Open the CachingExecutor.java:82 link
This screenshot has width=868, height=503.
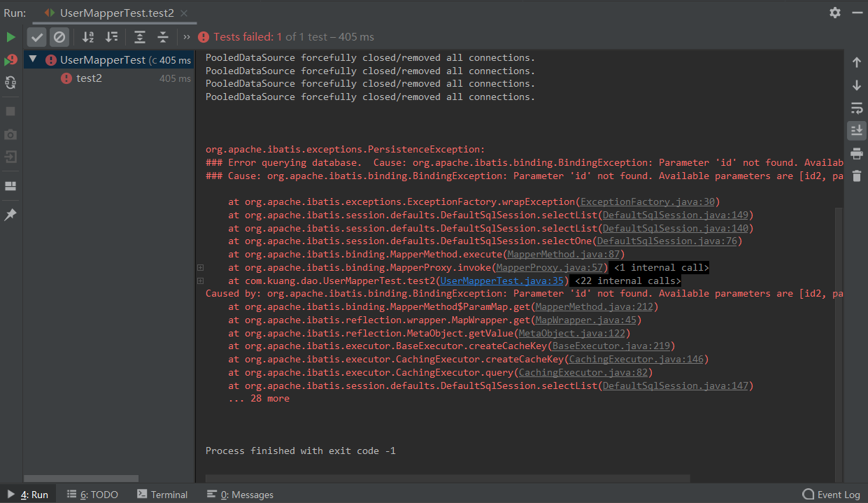click(x=583, y=373)
